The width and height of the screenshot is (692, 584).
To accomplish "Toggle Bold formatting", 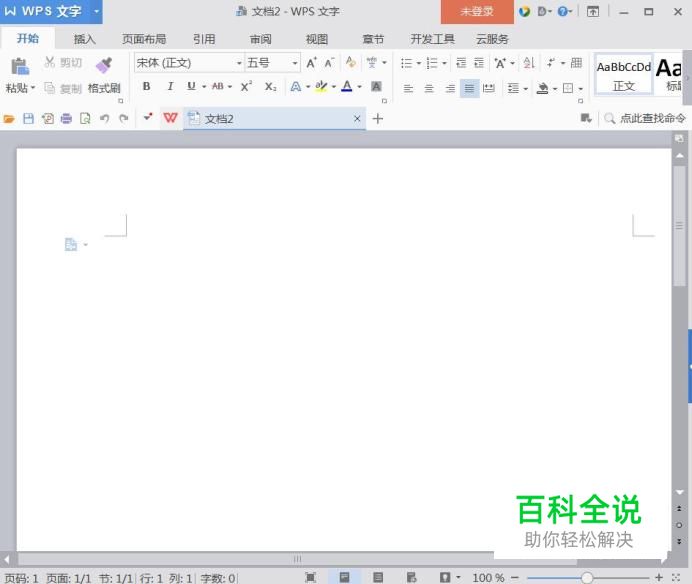I will [147, 86].
